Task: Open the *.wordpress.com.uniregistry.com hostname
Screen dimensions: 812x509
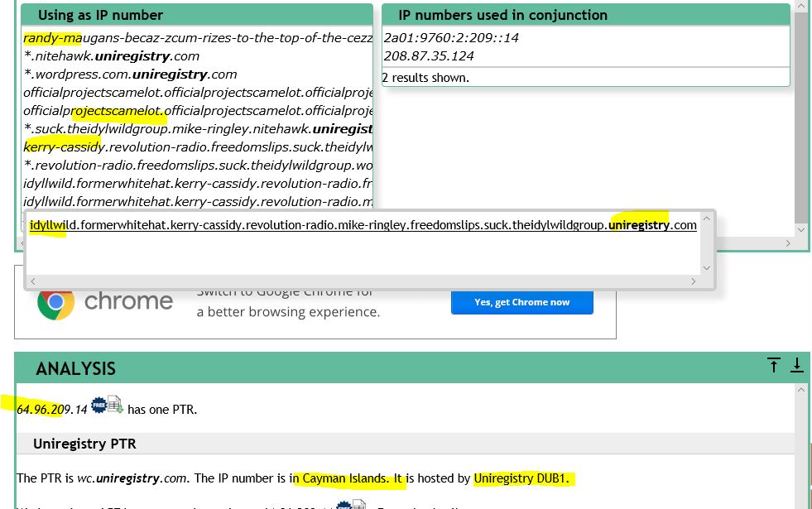Action: (x=130, y=74)
